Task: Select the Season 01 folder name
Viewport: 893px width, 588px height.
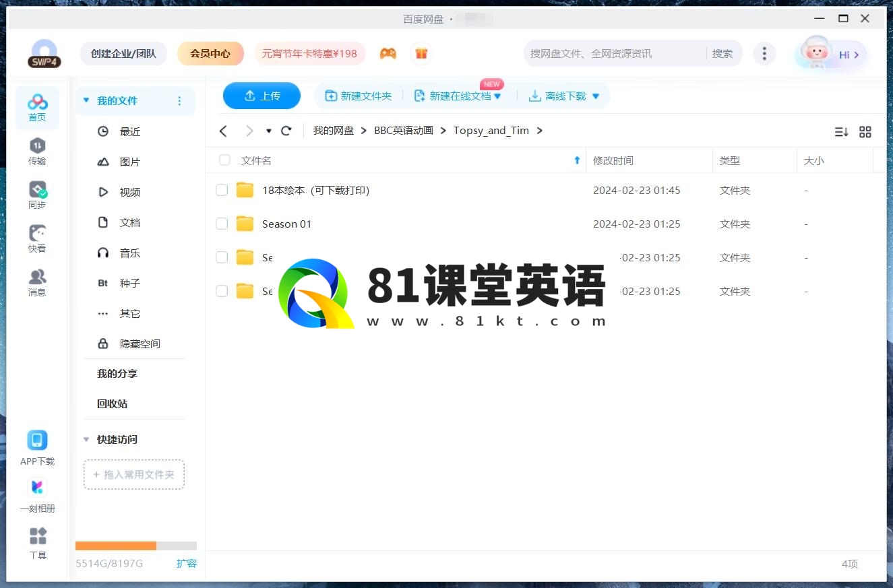Action: point(286,224)
